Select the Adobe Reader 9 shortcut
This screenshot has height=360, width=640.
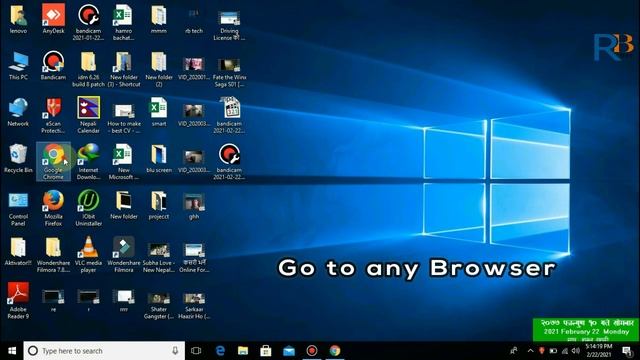(18, 300)
